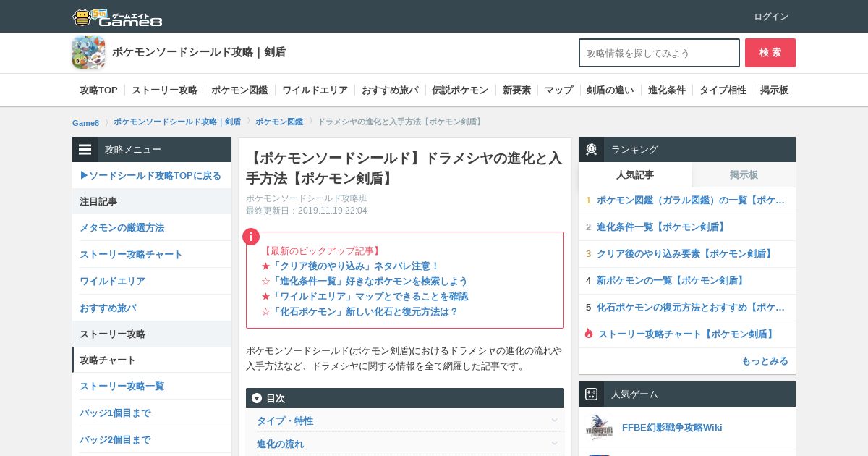Image resolution: width=868 pixels, height=456 pixels.
Task: Click ポケモン図鑑 breadcrumb link
Action: (x=279, y=122)
